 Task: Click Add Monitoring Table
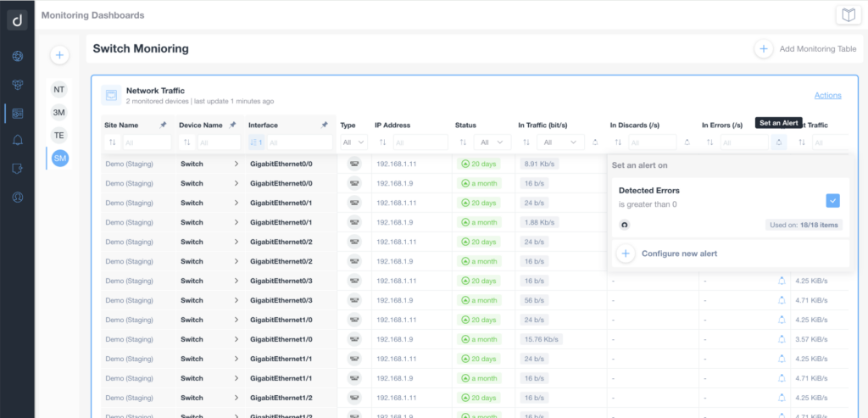tap(806, 48)
